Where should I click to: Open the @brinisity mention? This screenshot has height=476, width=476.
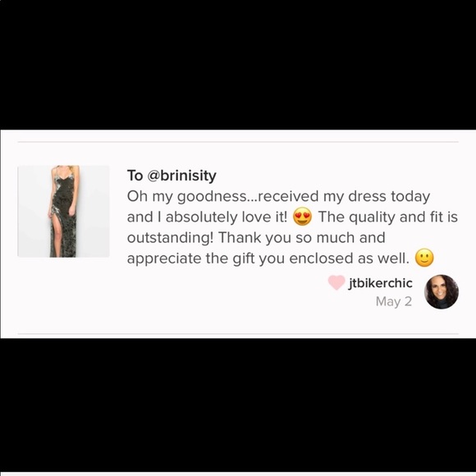click(x=181, y=176)
